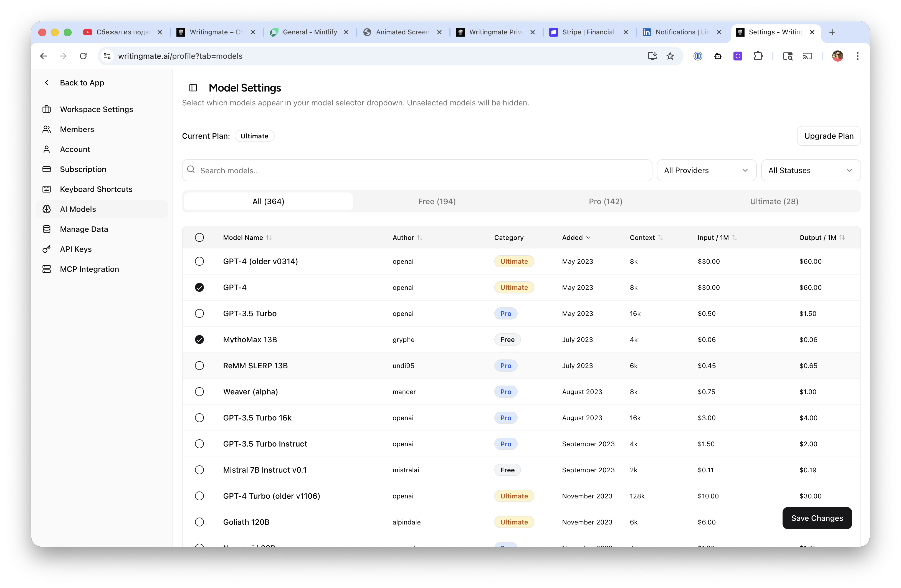The height and width of the screenshot is (588, 901).
Task: Open Workspace Settings via briefcase icon
Action: [47, 109]
